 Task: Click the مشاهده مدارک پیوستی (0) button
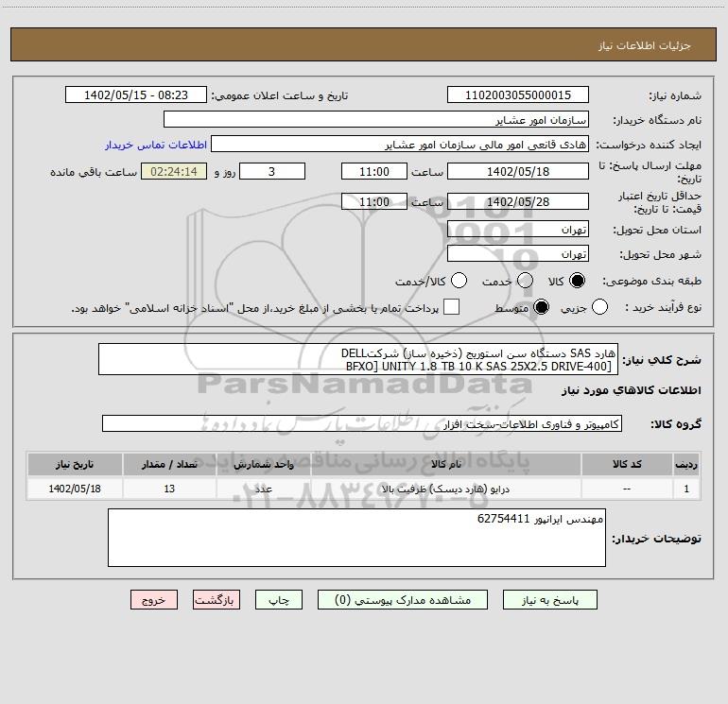403,600
